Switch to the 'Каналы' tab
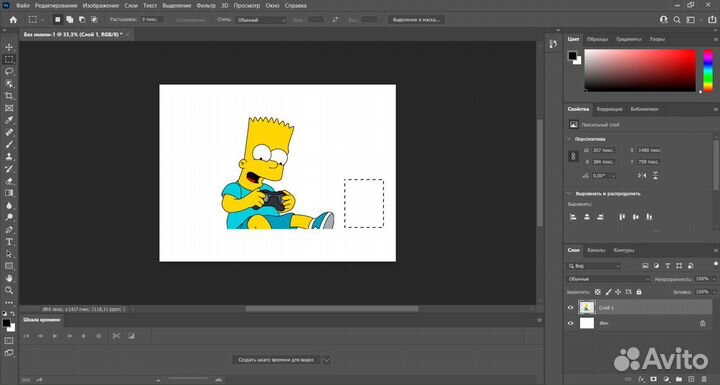The image size is (720, 385). click(x=596, y=250)
